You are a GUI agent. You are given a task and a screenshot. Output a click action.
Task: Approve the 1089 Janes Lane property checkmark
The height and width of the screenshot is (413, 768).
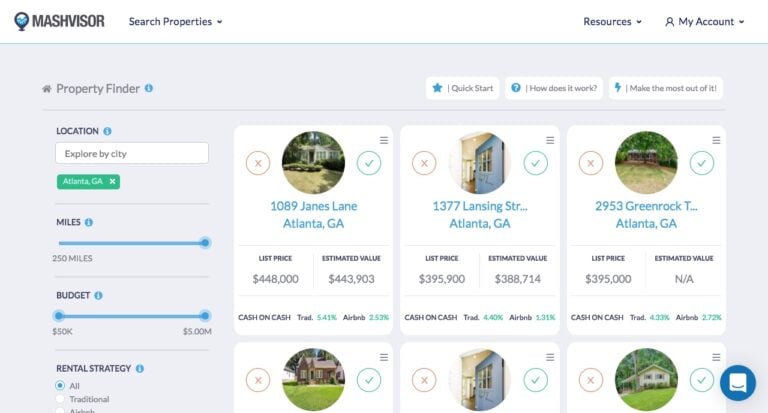[369, 162]
